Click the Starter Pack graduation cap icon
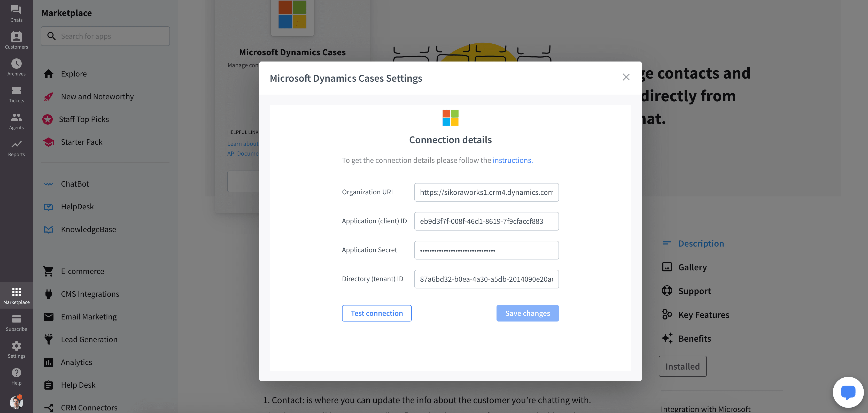The height and width of the screenshot is (413, 868). tap(49, 142)
